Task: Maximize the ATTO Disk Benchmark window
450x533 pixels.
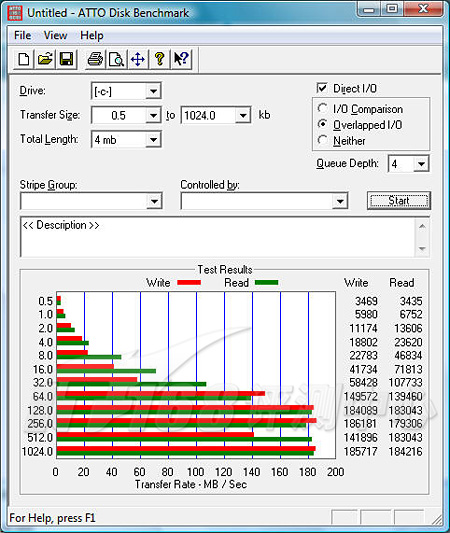Action: point(392,10)
